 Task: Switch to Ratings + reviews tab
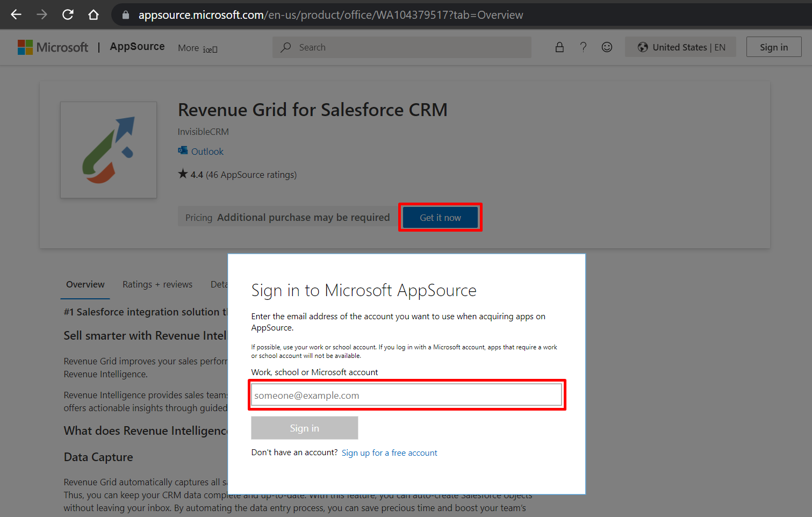point(157,285)
